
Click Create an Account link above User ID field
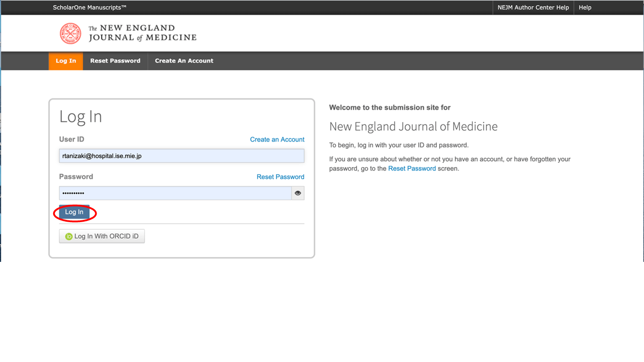pyautogui.click(x=277, y=139)
